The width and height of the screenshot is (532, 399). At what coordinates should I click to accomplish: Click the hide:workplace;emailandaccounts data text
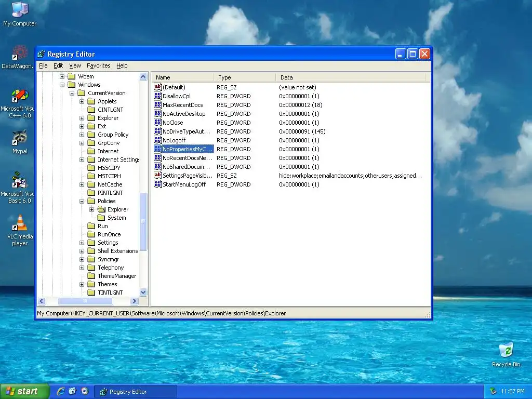pos(350,176)
